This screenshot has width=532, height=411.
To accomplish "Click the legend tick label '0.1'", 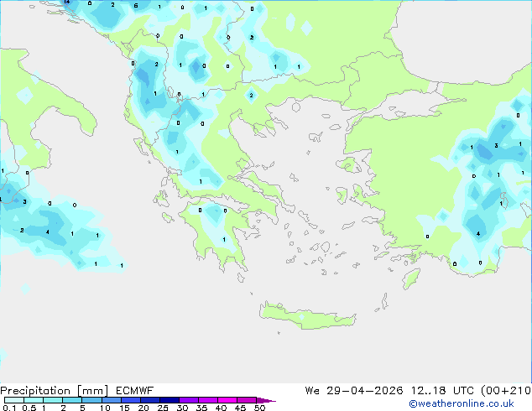I will pos(9,408).
